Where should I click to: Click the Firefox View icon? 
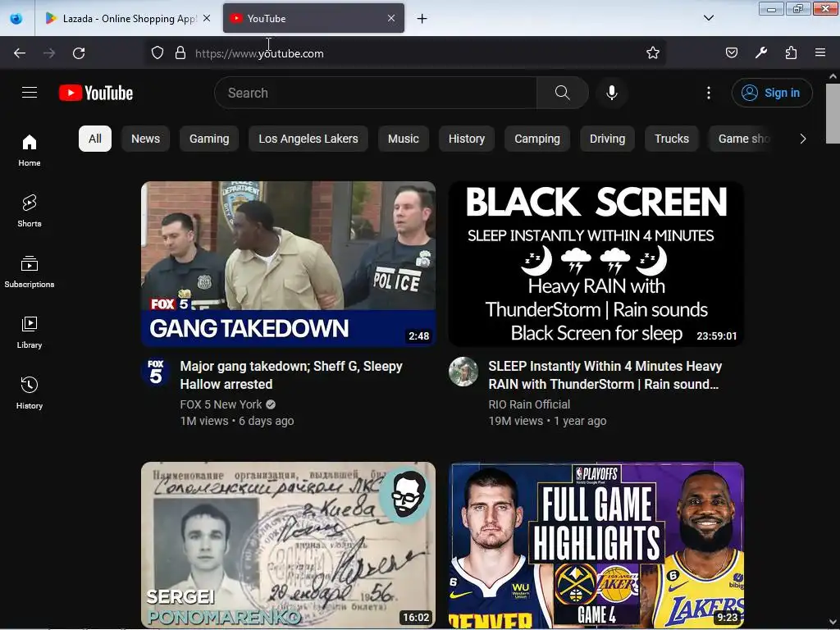(16, 18)
